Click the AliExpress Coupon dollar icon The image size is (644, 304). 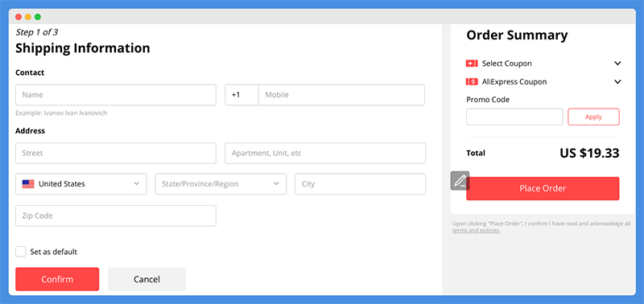[472, 82]
